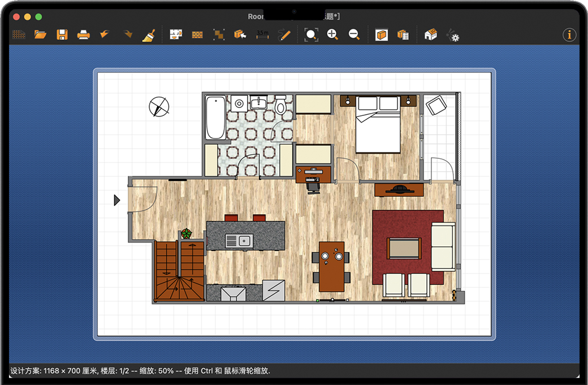Activate the 3,5m measure tool
Screen dimensions: 588x385
[x=262, y=34]
